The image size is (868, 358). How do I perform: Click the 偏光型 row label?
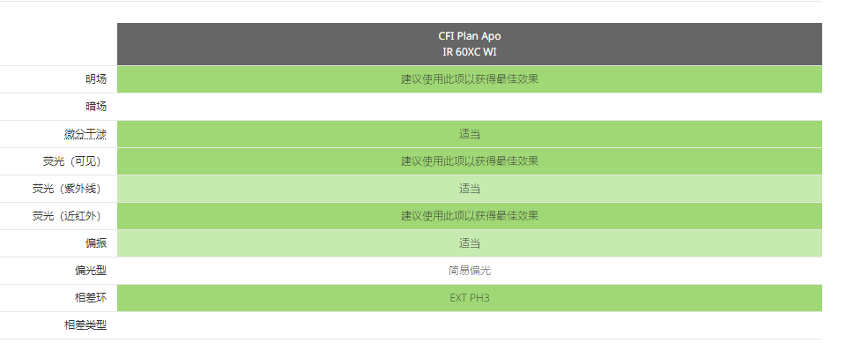91,271
